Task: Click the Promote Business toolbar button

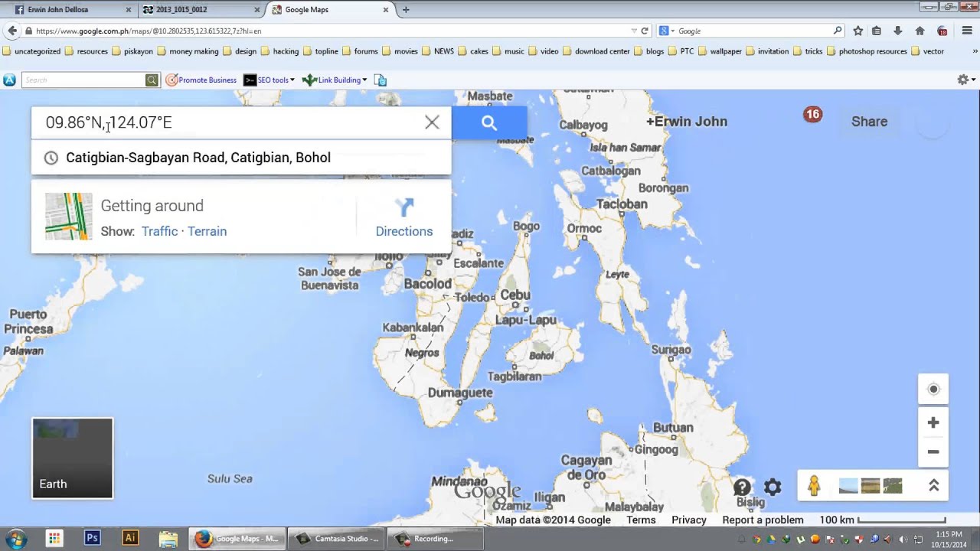Action: (x=201, y=80)
